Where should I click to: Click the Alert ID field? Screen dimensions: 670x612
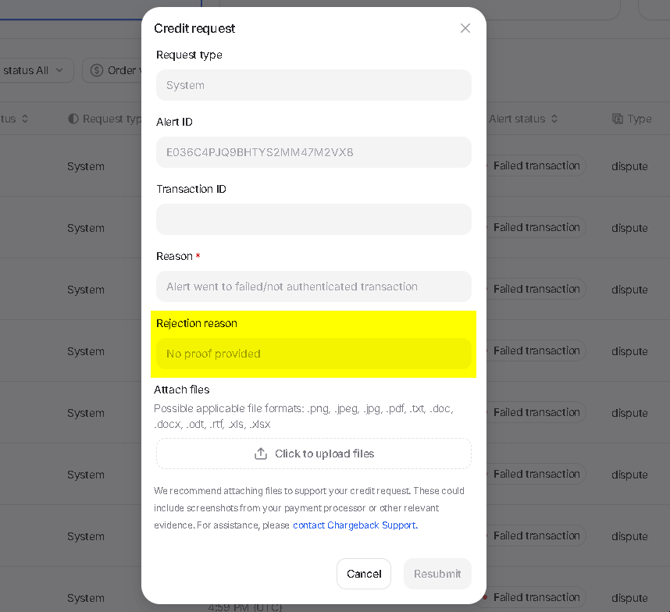coord(313,152)
